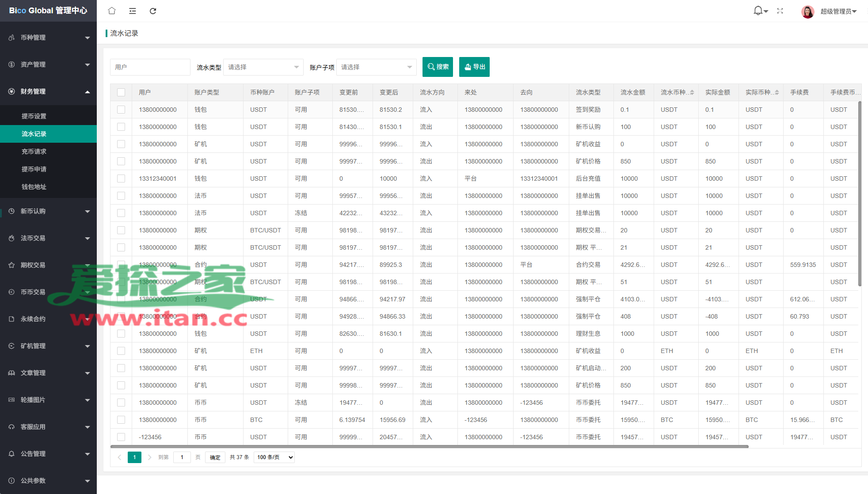Click the 超级管理员 user avatar
Image resolution: width=868 pixels, height=494 pixels.
807,11
